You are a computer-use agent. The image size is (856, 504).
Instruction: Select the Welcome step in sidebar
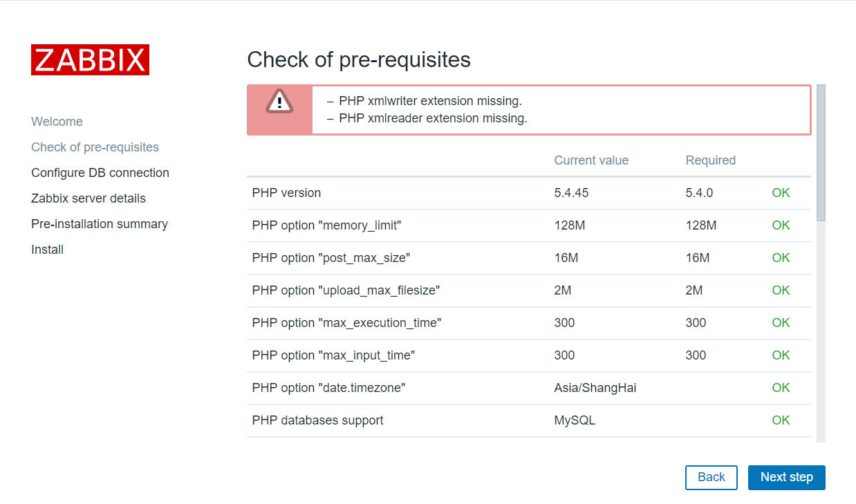(57, 121)
